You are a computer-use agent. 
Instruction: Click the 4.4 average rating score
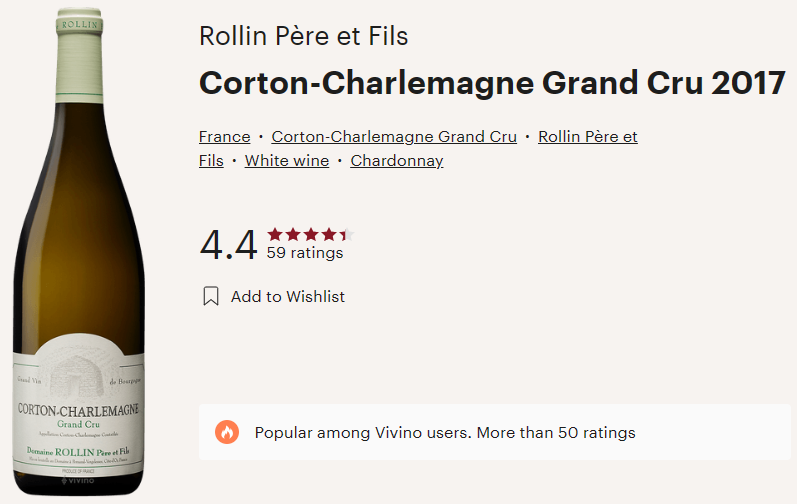point(229,245)
